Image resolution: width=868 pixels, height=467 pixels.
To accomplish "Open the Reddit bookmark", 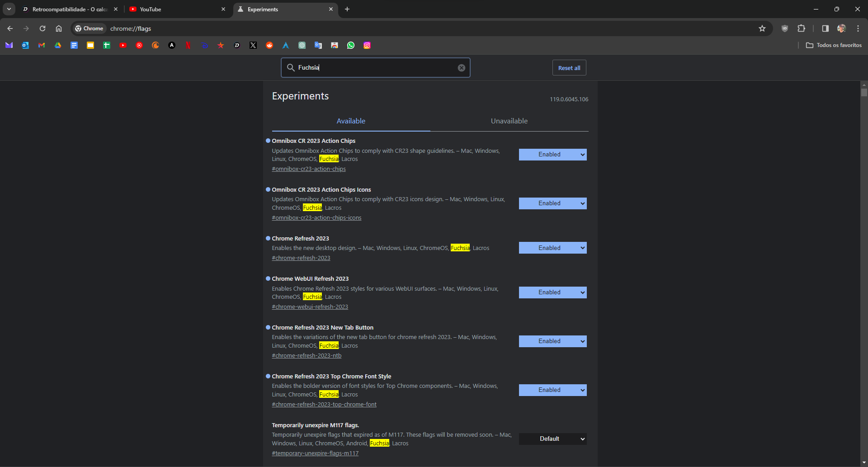I will 269,45.
